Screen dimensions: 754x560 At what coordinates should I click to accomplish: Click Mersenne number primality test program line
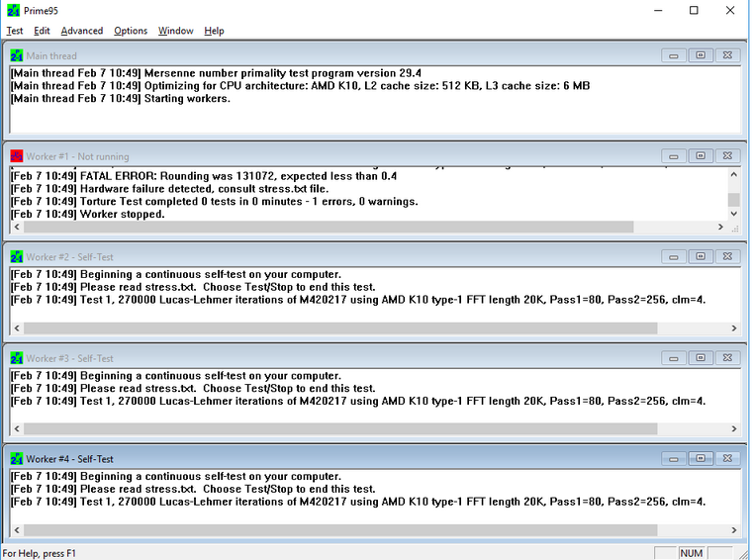(x=216, y=73)
